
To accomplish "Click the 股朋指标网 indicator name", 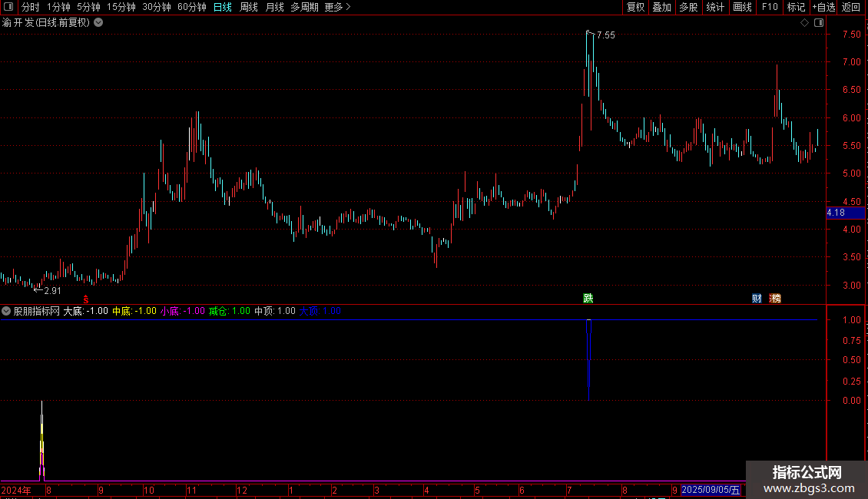I will tap(37, 311).
